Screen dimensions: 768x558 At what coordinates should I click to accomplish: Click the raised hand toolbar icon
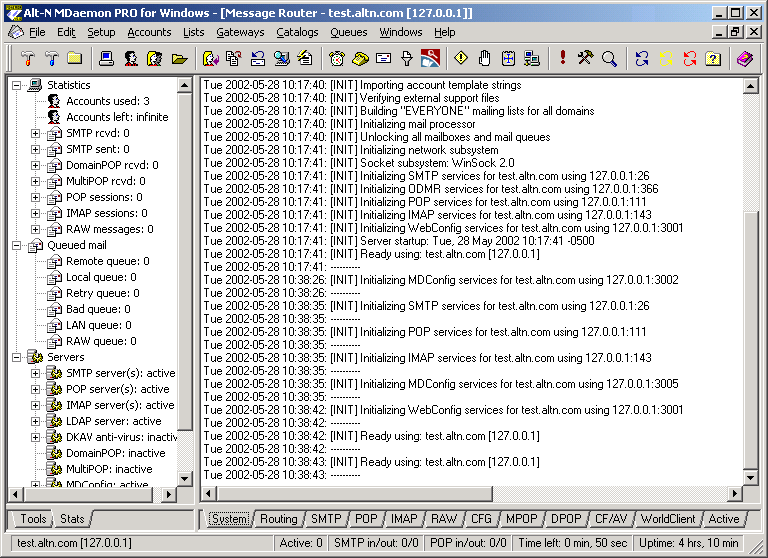point(485,58)
